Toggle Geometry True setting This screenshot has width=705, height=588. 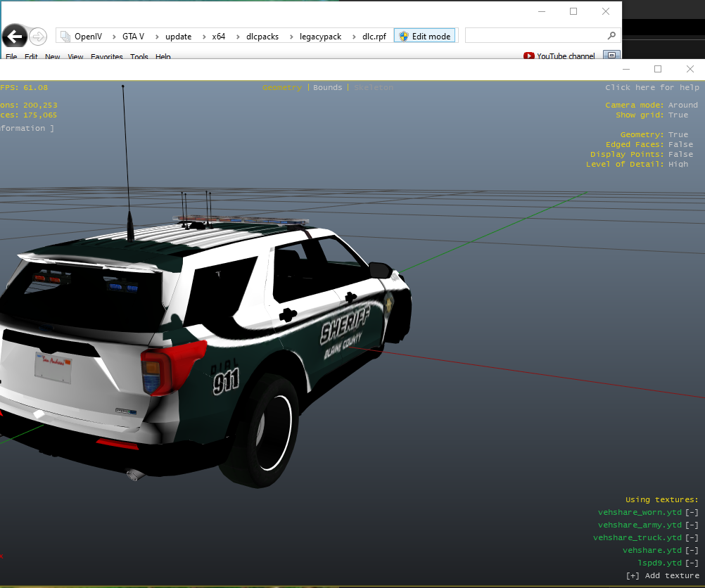pos(678,134)
